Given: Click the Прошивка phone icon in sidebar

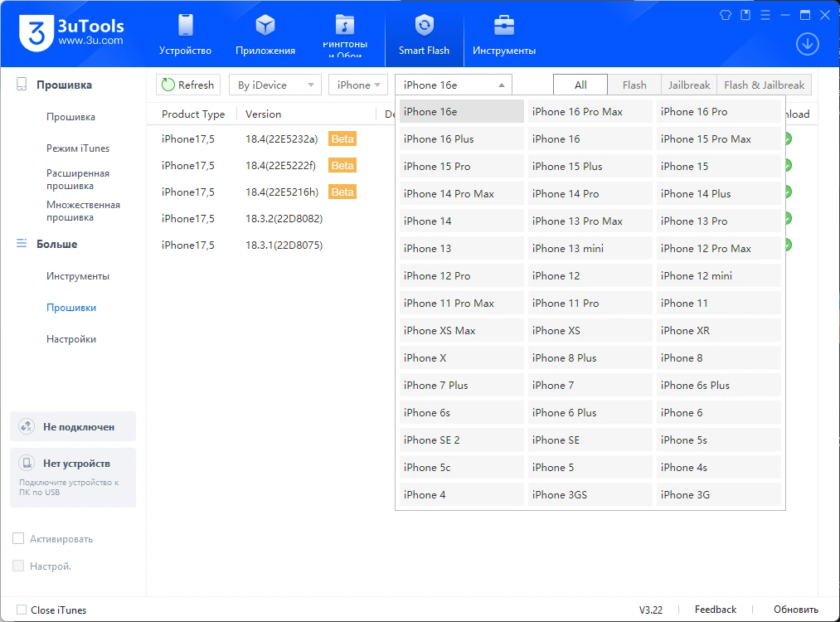Looking at the screenshot, I should point(22,84).
